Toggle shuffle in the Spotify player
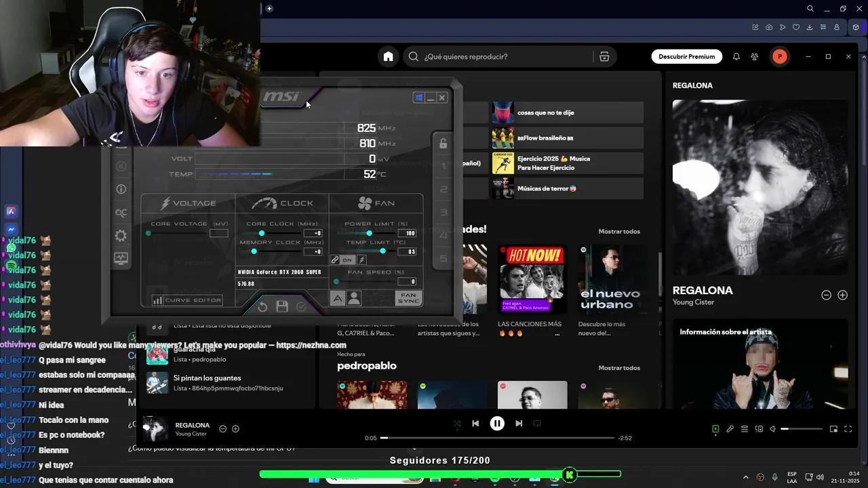The width and height of the screenshot is (868, 488). click(457, 424)
